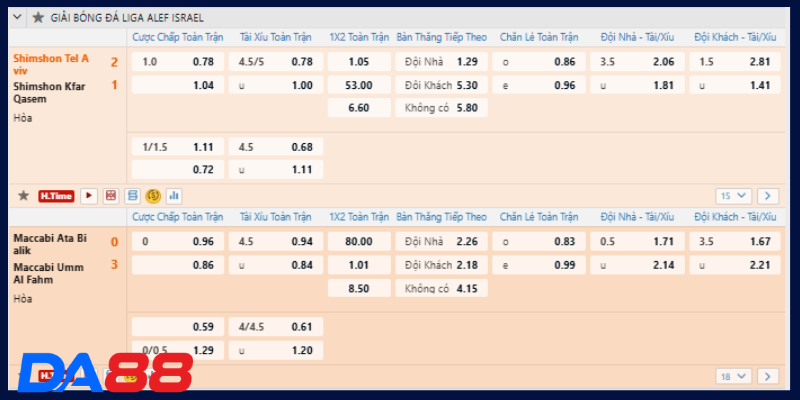Open the red pitch tracker icon
This screenshot has width=800, height=400.
pyautogui.click(x=111, y=196)
